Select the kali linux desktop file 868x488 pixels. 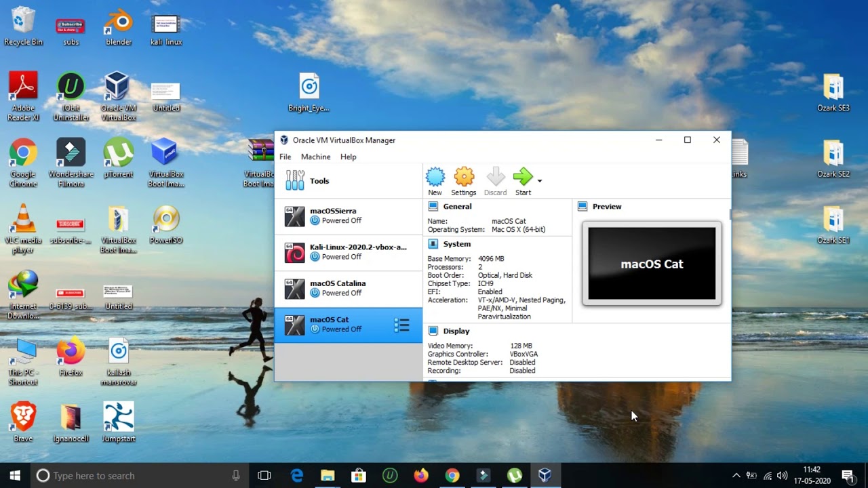(x=166, y=30)
